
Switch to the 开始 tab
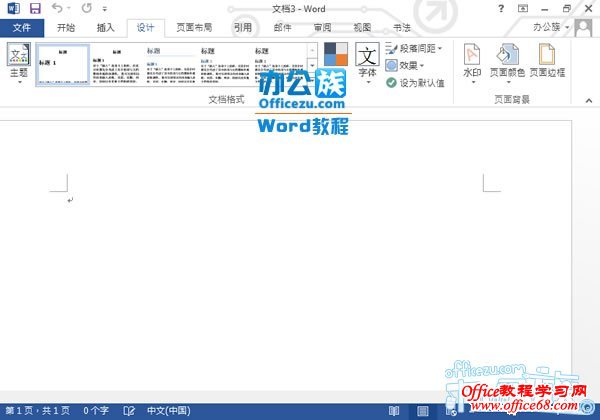(x=66, y=28)
